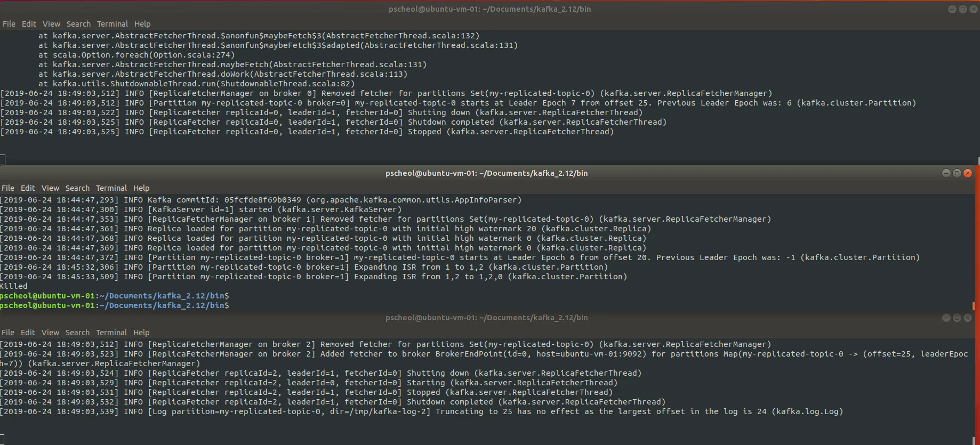Click the 'Leader Epoch 7 from offset 25' line
Image resolution: width=980 pixels, height=445 pixels.
[458, 103]
